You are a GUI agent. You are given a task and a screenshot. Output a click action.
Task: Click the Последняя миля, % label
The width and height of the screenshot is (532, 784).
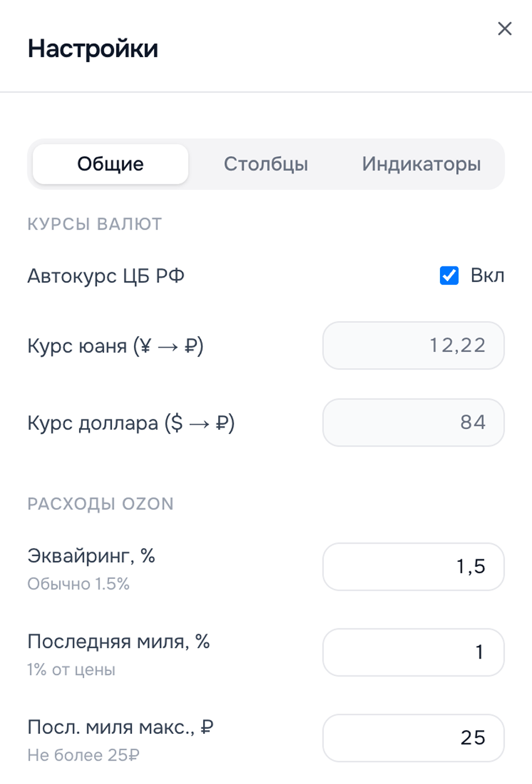point(118,642)
